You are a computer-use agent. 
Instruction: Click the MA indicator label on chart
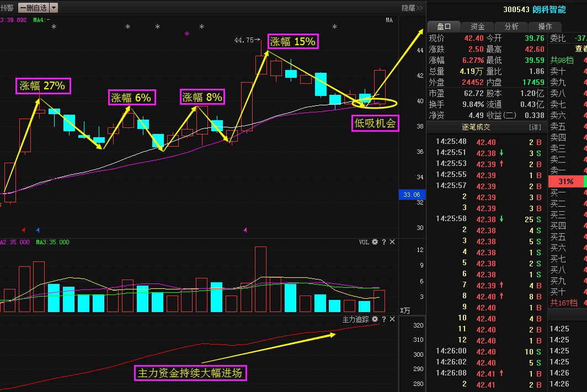(389, 20)
